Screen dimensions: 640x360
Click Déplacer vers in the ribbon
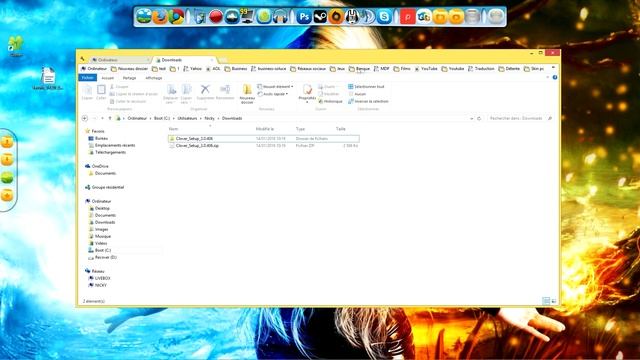click(x=171, y=94)
